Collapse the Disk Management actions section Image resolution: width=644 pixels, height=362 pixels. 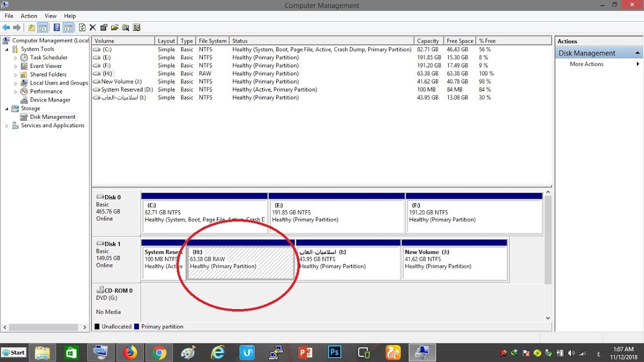coord(637,53)
